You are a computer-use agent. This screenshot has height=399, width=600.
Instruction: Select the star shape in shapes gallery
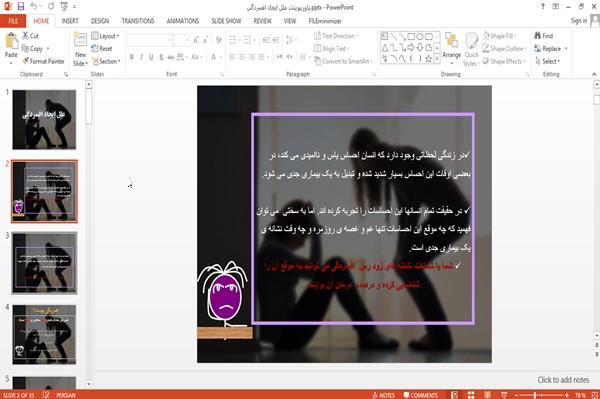tap(429, 59)
